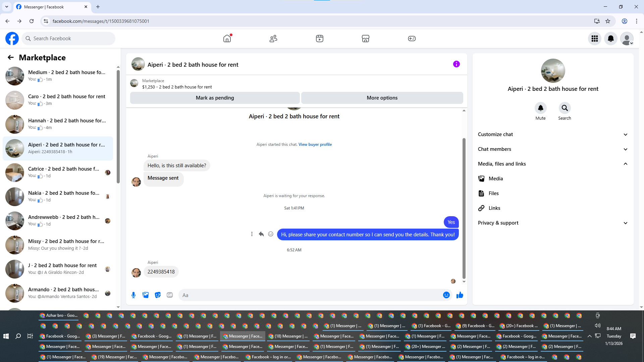
Task: Click the voice clip microphone icon
Action: point(133,295)
